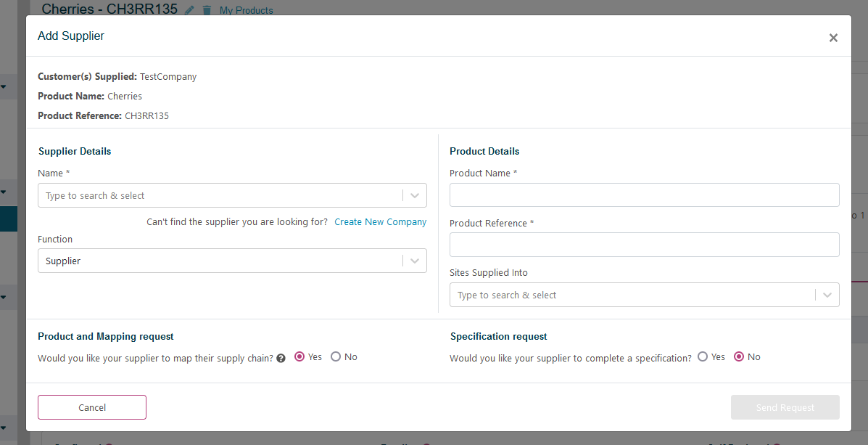Expand the supplier Name dropdown chevron

coord(415,195)
